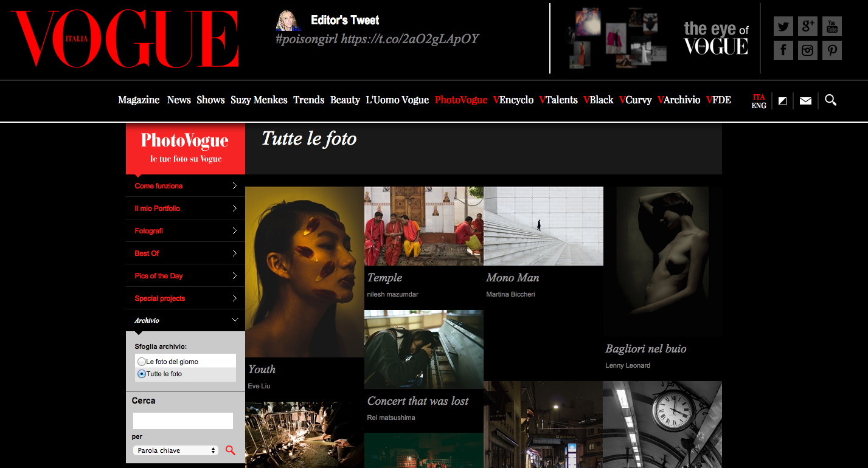Click the search magnifier in navigation bar
This screenshot has width=868, height=468.
click(x=831, y=100)
